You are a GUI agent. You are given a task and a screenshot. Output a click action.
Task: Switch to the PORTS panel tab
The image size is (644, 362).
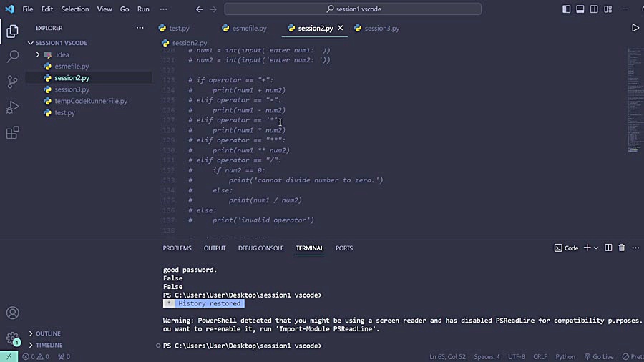[x=344, y=248]
